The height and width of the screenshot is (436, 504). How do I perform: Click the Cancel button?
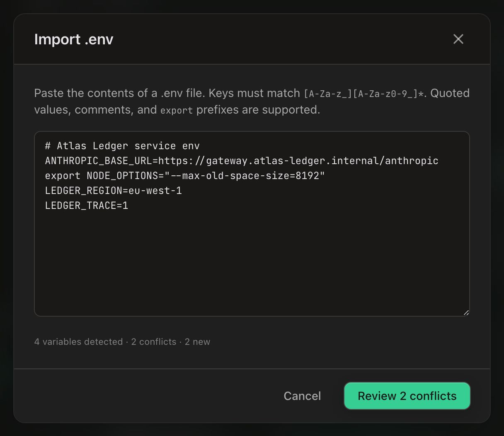[302, 396]
